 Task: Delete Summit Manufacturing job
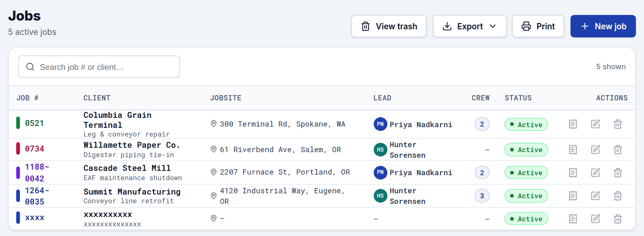click(618, 196)
